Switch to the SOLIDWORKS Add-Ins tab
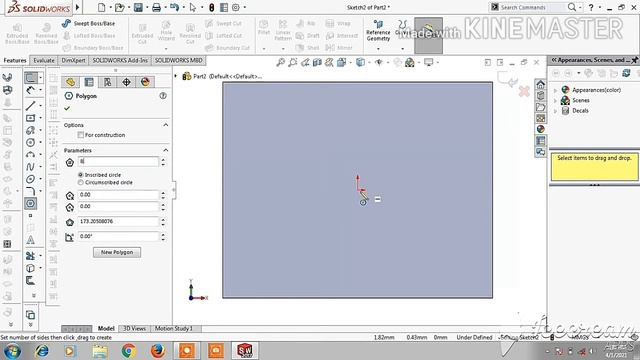Viewport: 640px width, 360px height. click(x=120, y=60)
